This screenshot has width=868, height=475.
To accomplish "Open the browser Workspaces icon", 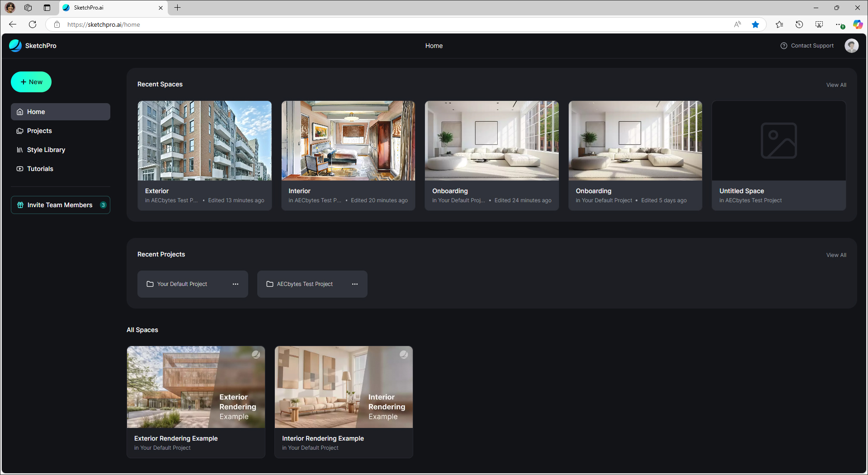I will [28, 8].
